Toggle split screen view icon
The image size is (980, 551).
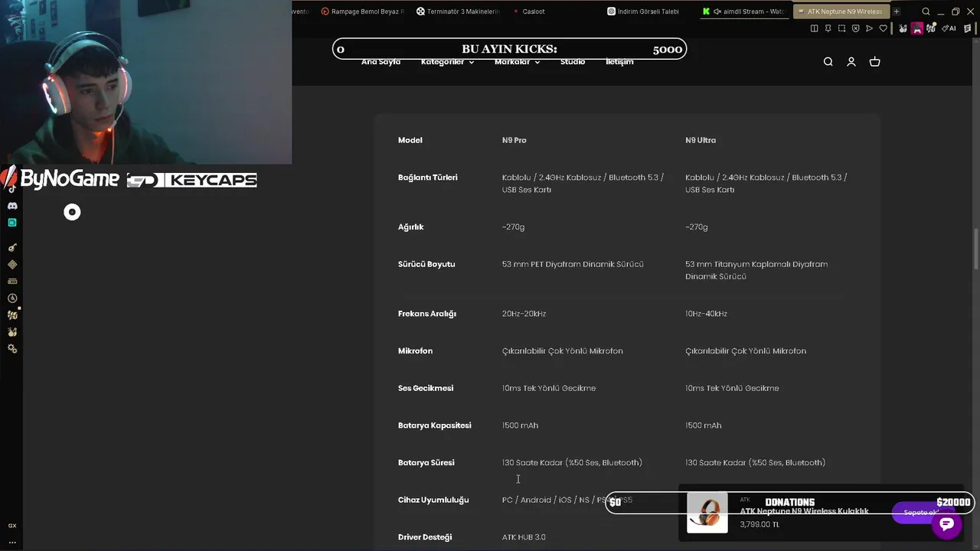(x=814, y=28)
